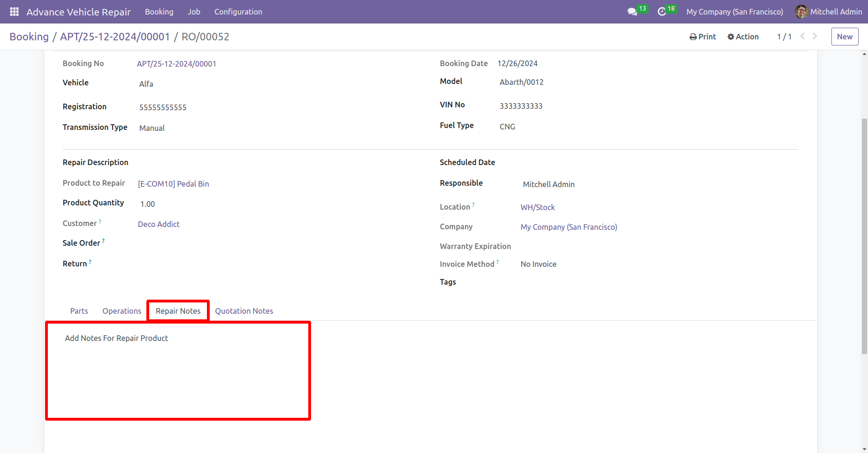
Task: Go to the previous record arrow
Action: 802,36
